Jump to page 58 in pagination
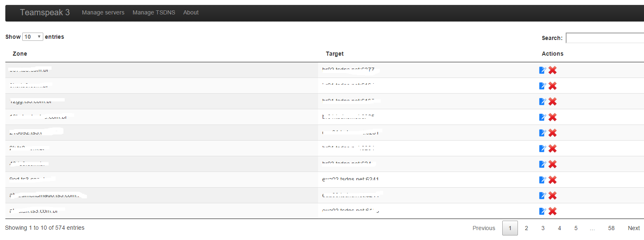This screenshot has width=644, height=240. pos(611,228)
